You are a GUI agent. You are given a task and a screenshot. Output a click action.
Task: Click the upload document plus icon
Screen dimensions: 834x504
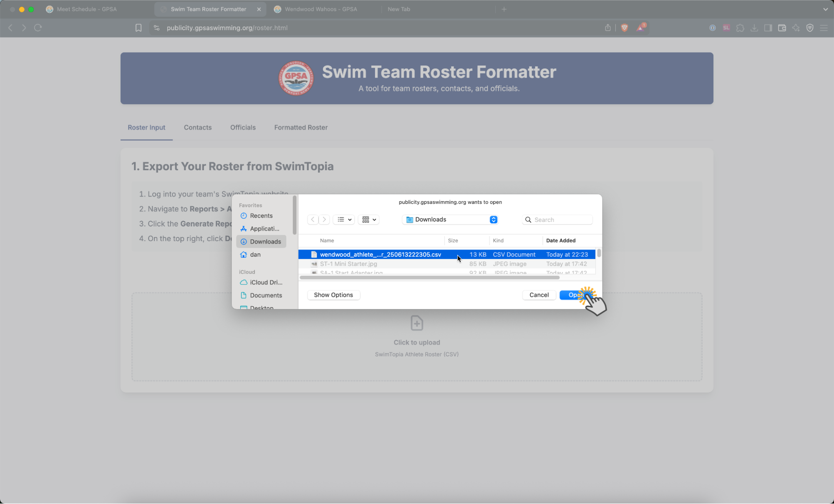click(416, 323)
